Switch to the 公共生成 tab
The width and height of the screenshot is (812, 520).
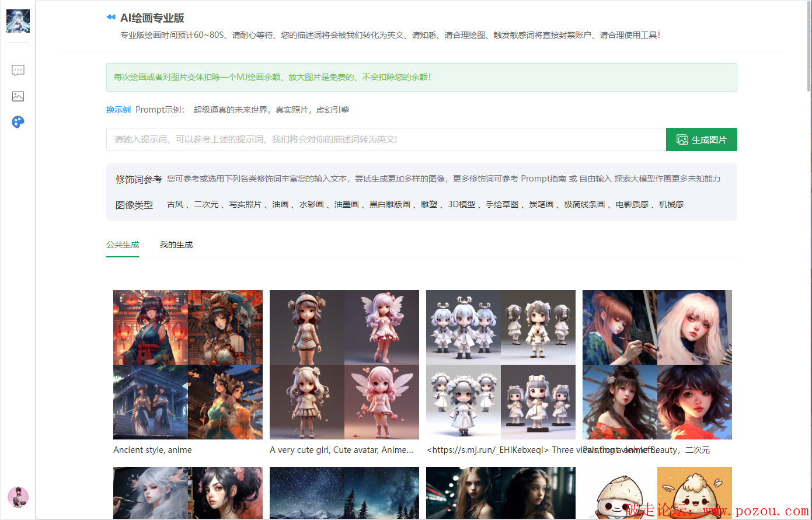click(x=123, y=245)
